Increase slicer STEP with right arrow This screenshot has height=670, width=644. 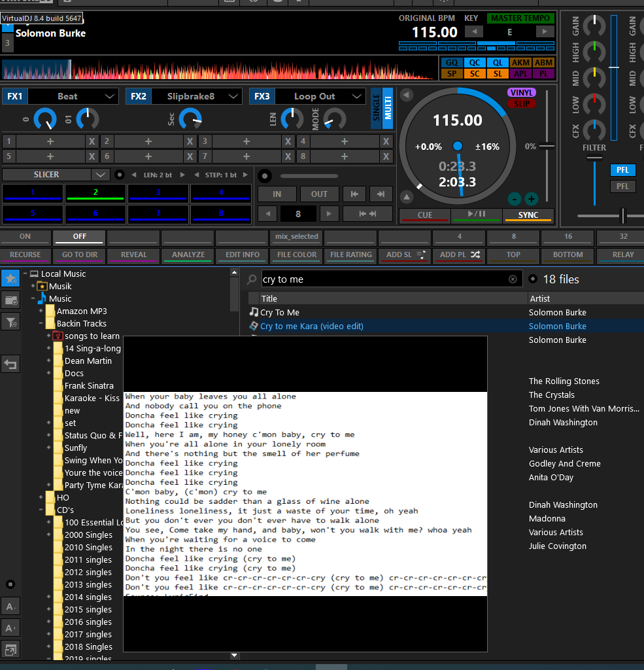coord(245,175)
